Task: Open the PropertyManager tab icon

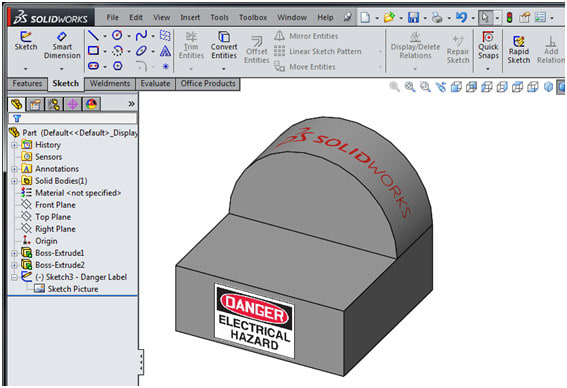Action: pyautogui.click(x=35, y=105)
